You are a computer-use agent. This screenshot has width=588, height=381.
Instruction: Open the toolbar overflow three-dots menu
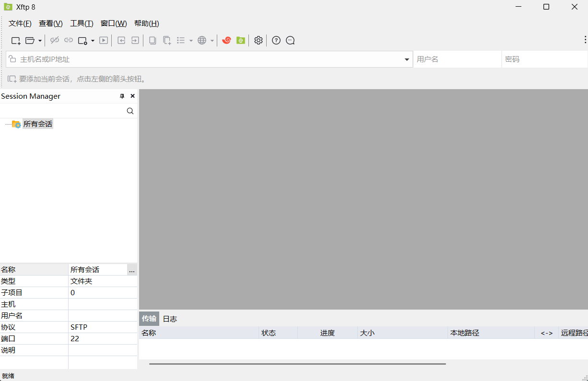(585, 40)
